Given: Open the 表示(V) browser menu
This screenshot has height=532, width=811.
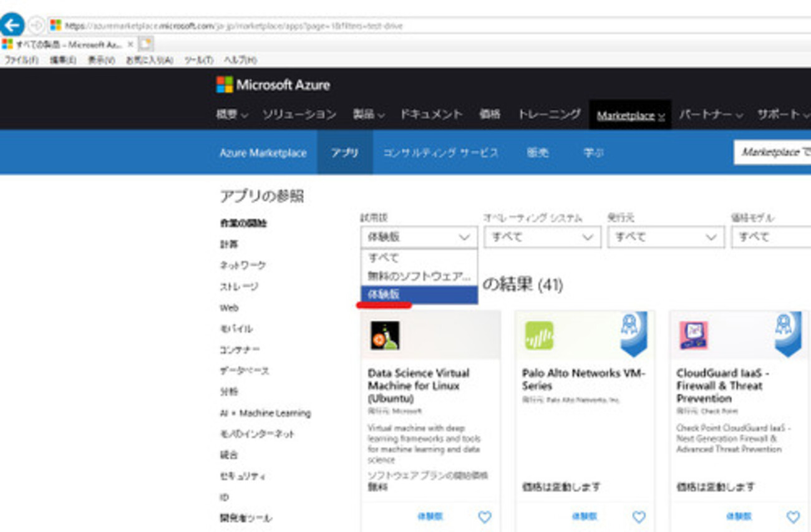Looking at the screenshot, I should (101, 60).
